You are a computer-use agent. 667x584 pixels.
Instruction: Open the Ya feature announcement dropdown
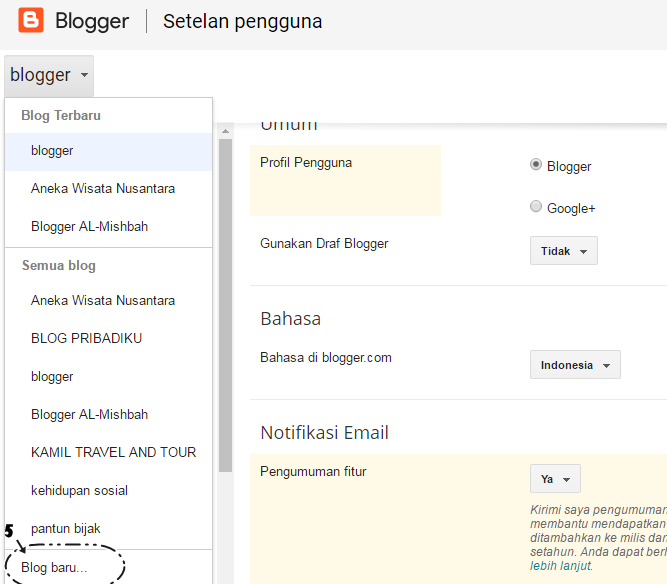tap(554, 479)
